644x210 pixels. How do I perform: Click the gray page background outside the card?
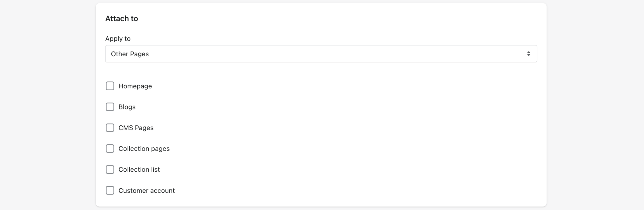click(47, 104)
